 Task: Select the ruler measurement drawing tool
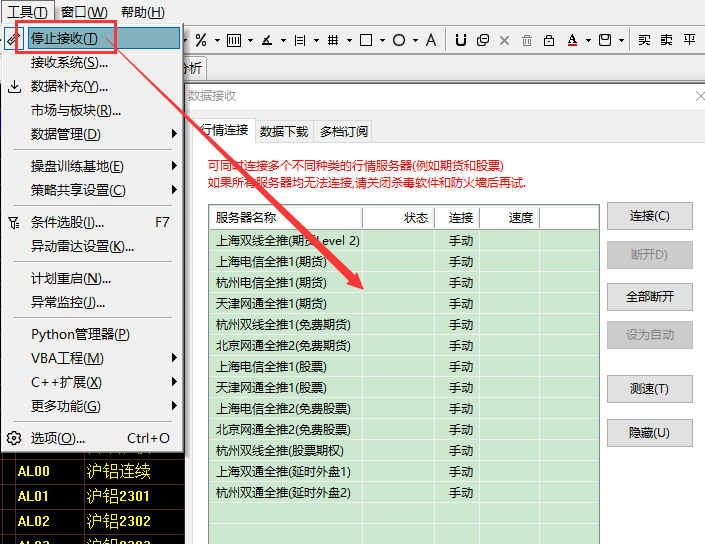(300, 40)
